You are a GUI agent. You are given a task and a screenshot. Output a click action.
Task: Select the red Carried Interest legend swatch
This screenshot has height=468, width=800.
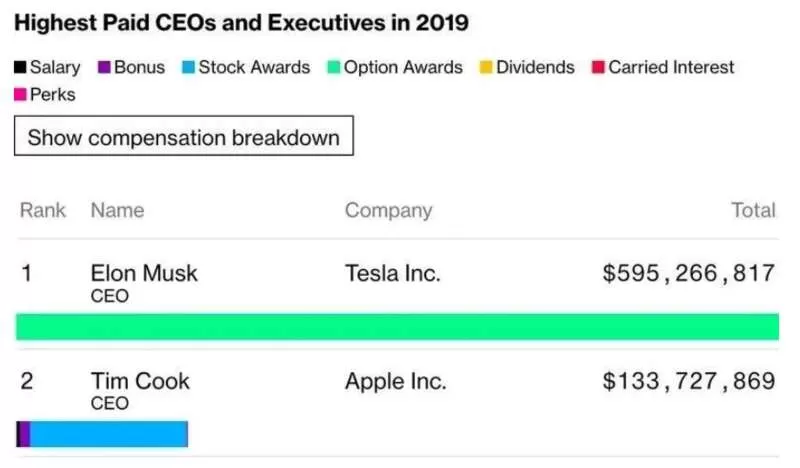coord(598,67)
